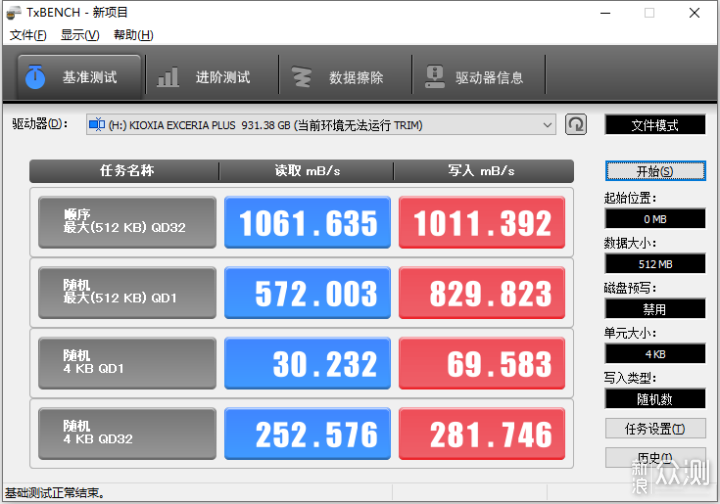Switch to the 驱动器信息 tab
Screen dimensions: 720x504
pyautogui.click(x=478, y=77)
